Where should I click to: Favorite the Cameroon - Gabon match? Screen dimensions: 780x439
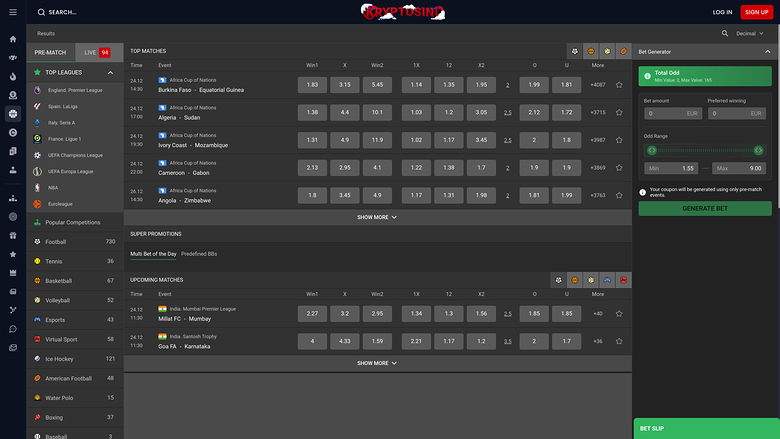tap(619, 168)
